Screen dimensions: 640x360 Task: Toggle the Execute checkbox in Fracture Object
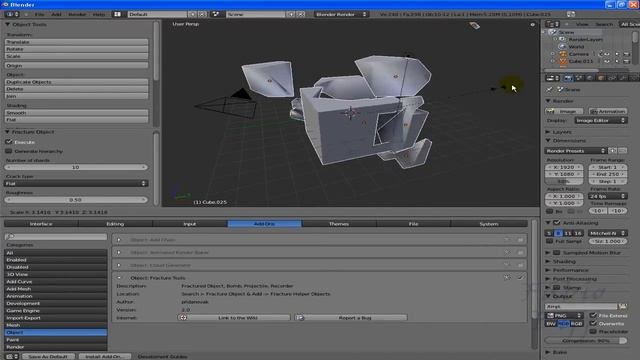[x=9, y=142]
